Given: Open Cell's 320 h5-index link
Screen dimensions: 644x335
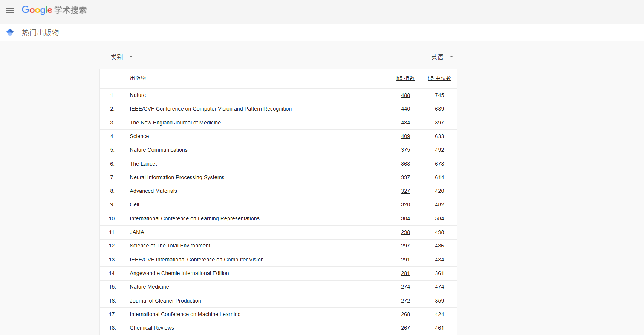Looking at the screenshot, I should pos(405,204).
